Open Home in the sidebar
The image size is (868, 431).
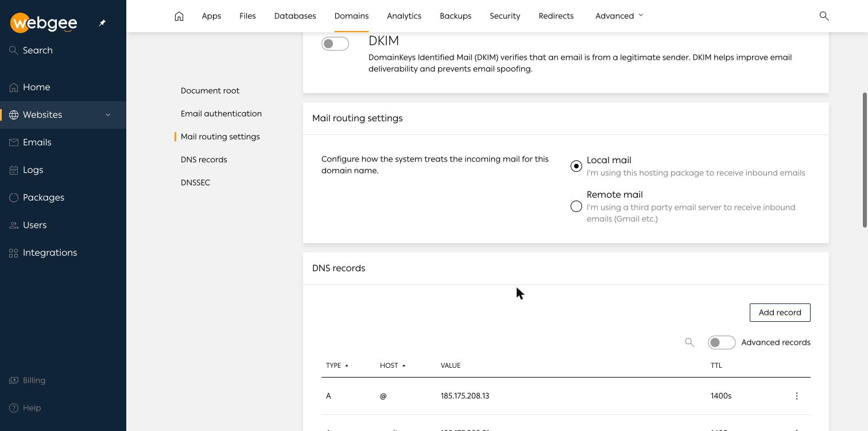63,87
